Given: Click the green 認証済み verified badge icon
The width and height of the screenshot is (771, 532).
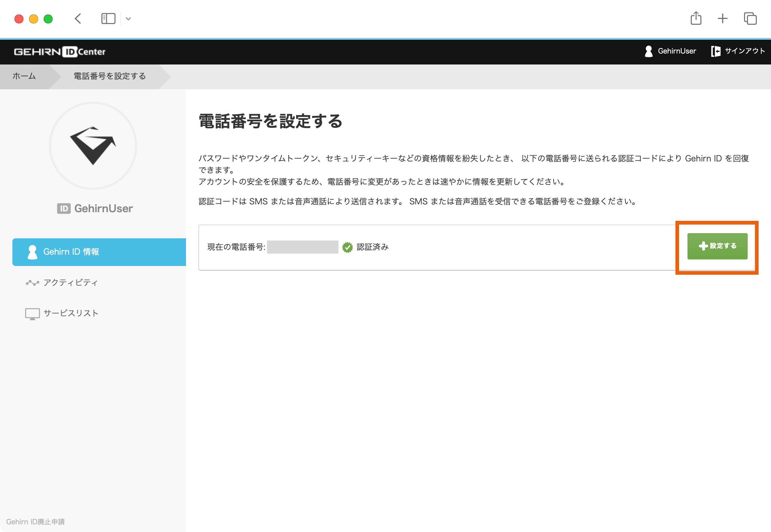Looking at the screenshot, I should 348,247.
